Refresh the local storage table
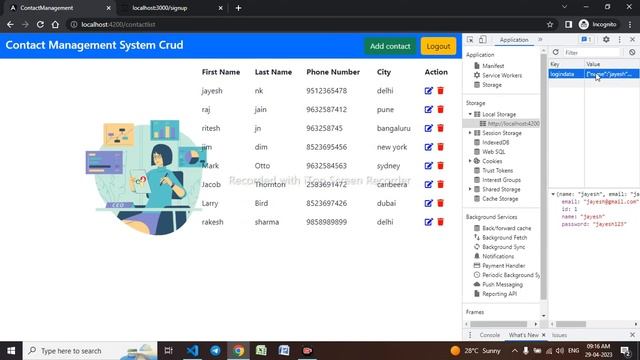 tap(556, 52)
